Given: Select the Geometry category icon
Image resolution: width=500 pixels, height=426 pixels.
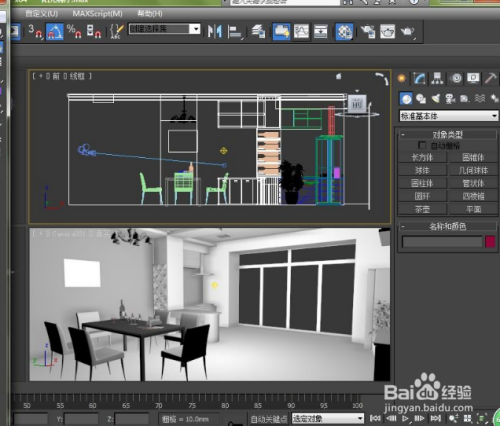Looking at the screenshot, I should click(406, 99).
